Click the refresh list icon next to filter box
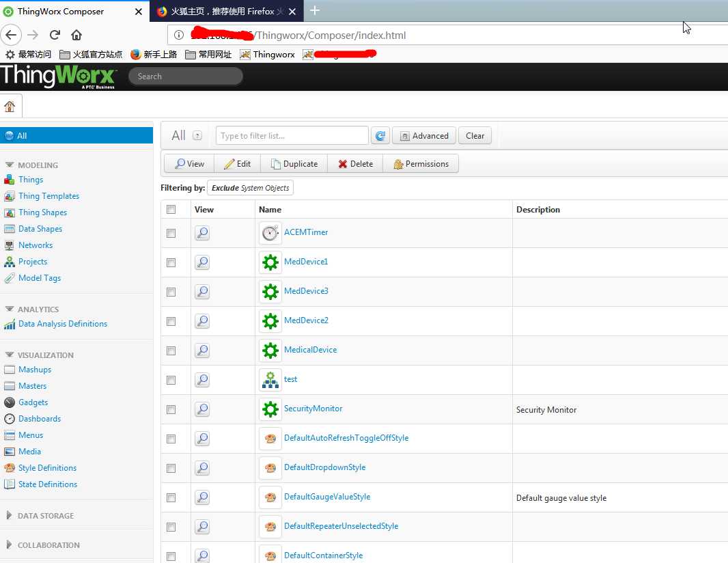The height and width of the screenshot is (563, 728). click(x=380, y=136)
